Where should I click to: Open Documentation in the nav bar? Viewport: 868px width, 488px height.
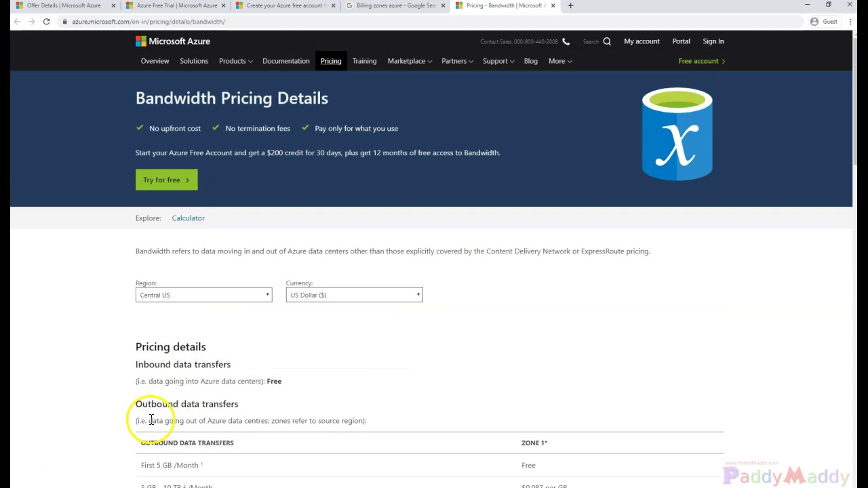tap(285, 61)
